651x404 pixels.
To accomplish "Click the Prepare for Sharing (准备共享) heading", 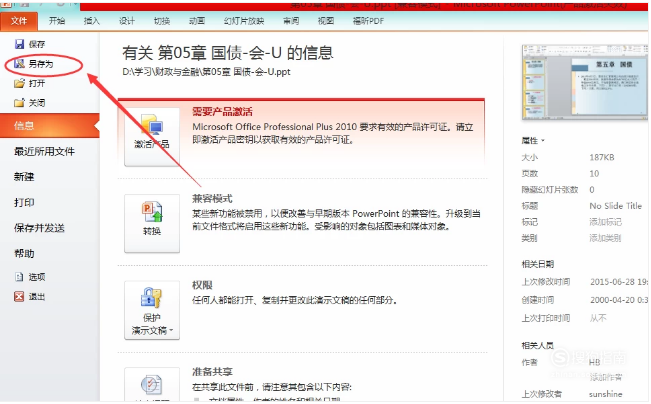I will (x=212, y=372).
